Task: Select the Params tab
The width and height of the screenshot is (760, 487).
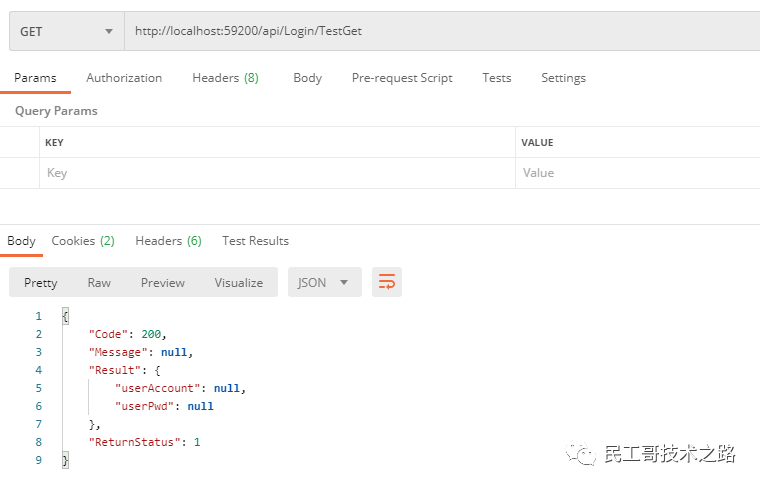Action: [35, 78]
